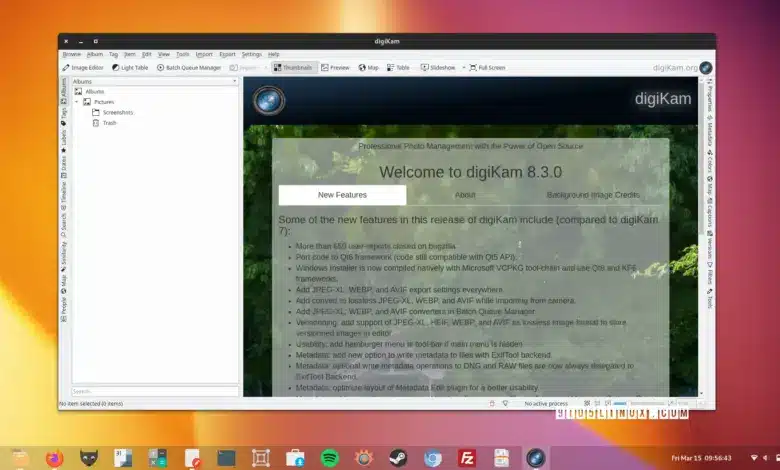Adjust the thumbnail zoom slider

click(x=639, y=403)
